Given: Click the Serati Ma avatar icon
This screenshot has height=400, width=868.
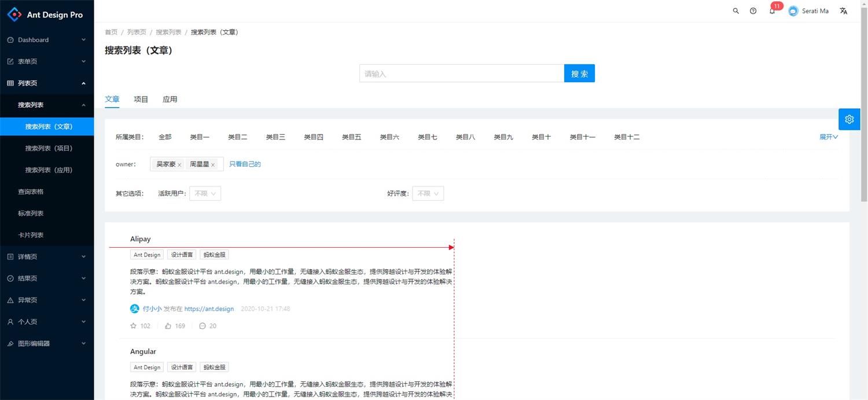Looking at the screenshot, I should [x=793, y=11].
